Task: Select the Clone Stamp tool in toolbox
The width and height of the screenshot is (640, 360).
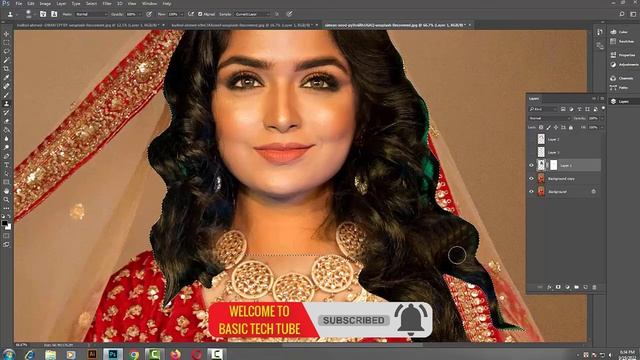Action: 6,104
